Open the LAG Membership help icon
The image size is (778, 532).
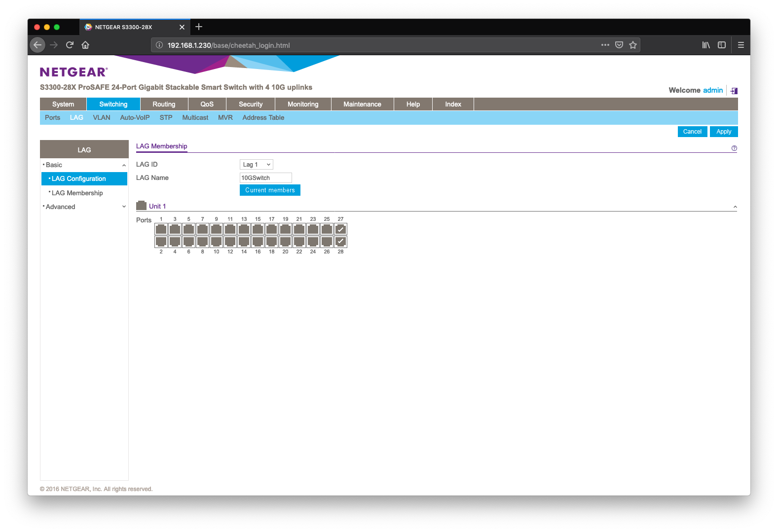pos(734,148)
